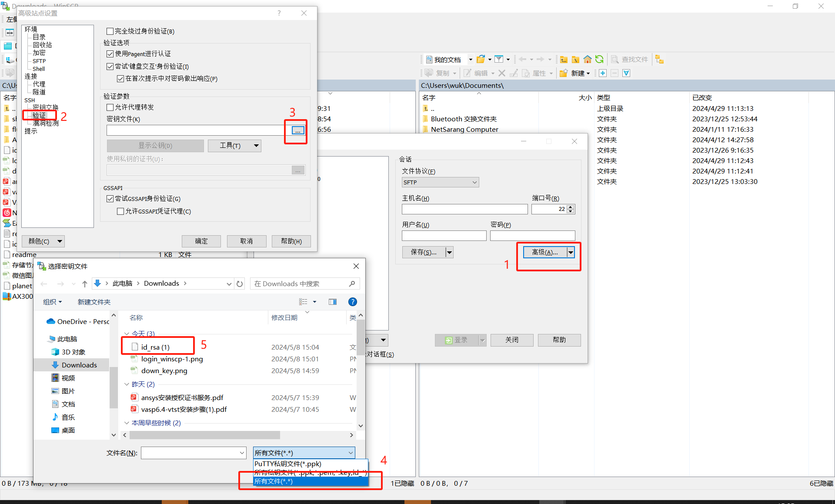
Task: Select 回收站 in settings tree
Action: click(x=42, y=45)
